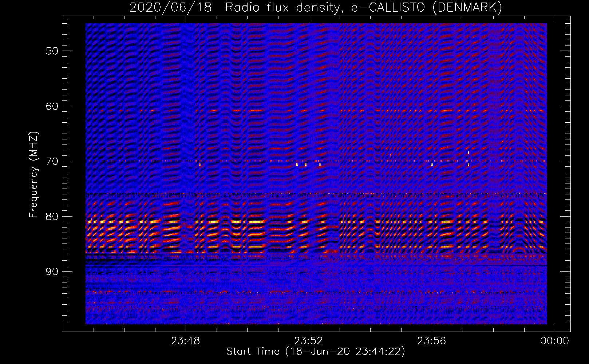Click the Frequency (MHZ) axis label
589x364 pixels.
[33, 174]
